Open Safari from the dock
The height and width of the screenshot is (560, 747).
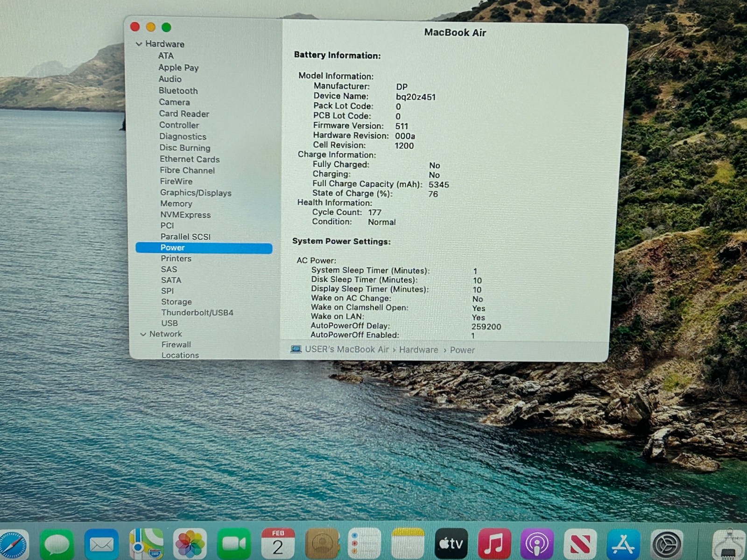click(13, 544)
